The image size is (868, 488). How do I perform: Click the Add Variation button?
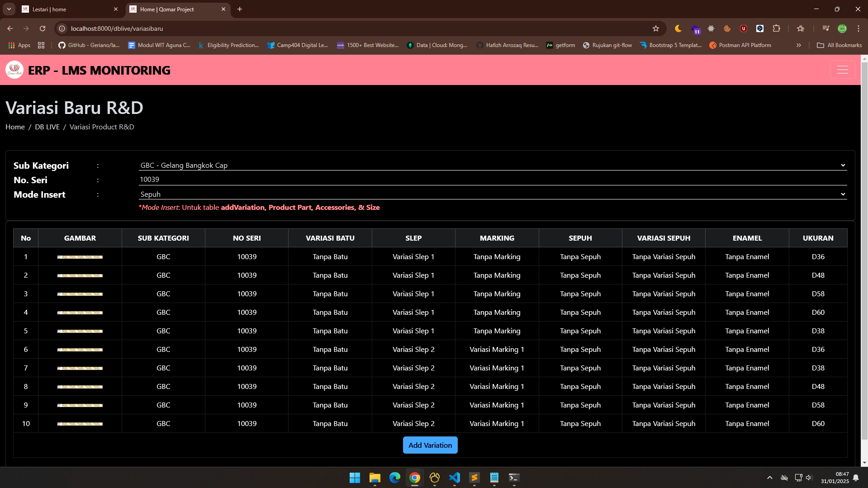pos(430,445)
